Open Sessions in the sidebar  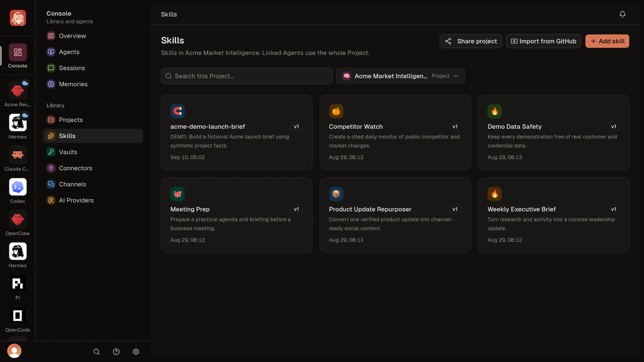(x=93, y=68)
